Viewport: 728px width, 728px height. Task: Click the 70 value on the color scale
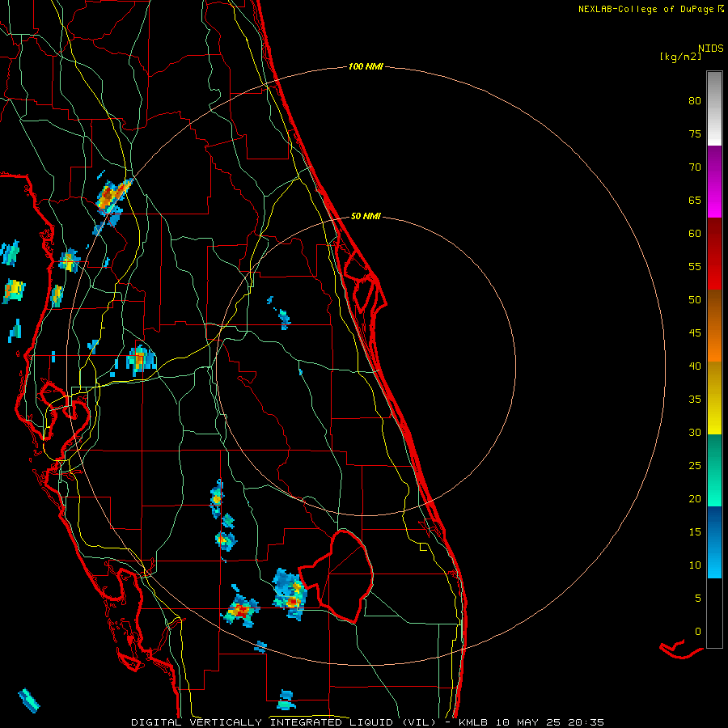[695, 167]
